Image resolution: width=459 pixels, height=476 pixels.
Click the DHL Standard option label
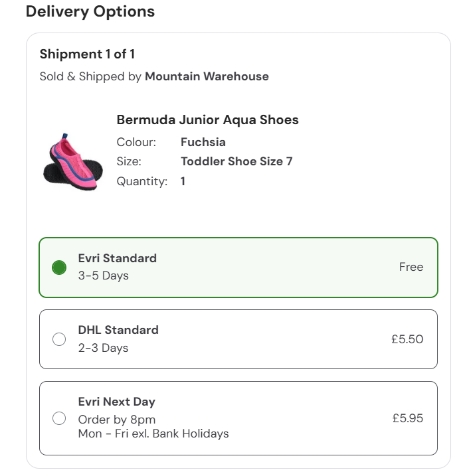click(118, 330)
